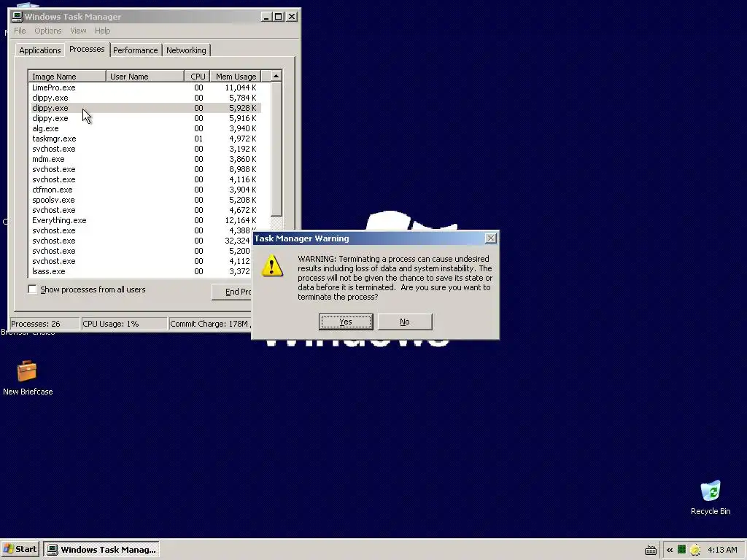Close the Windows Task Manager window
The height and width of the screenshot is (560, 747).
[x=292, y=17]
